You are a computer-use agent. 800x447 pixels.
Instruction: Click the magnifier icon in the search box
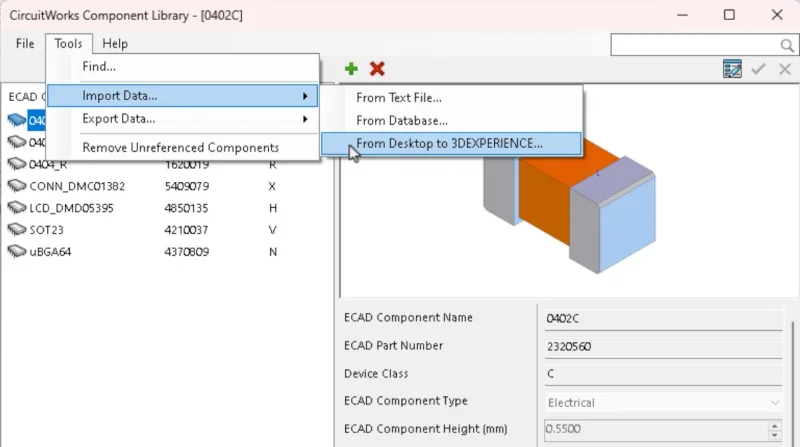click(x=786, y=45)
